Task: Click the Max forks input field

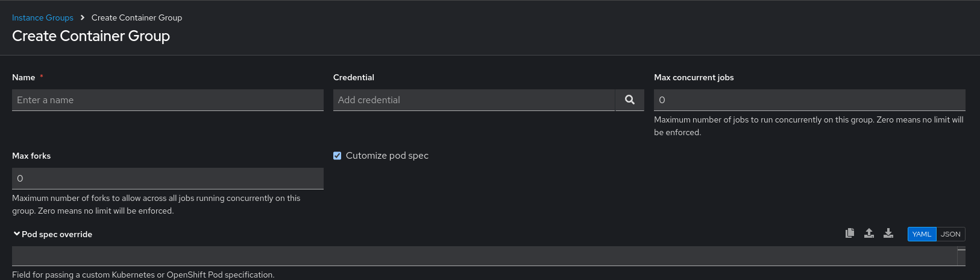Action: coord(168,179)
